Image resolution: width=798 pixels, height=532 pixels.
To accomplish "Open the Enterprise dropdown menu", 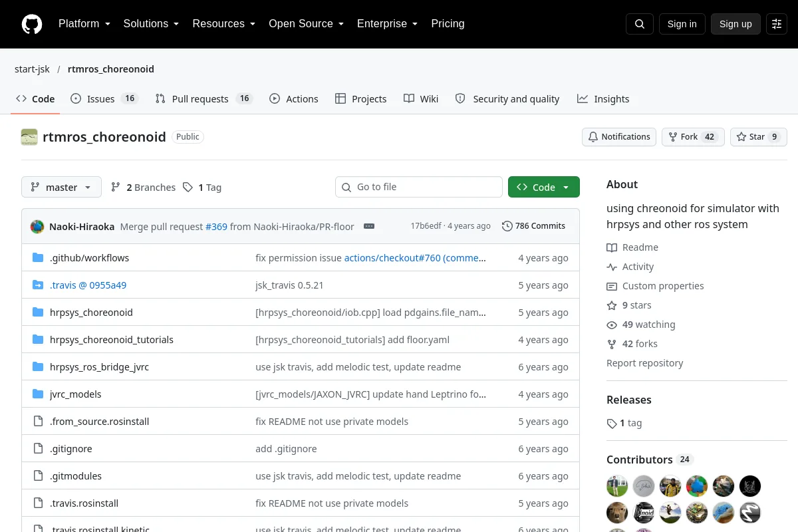I will pos(387,24).
